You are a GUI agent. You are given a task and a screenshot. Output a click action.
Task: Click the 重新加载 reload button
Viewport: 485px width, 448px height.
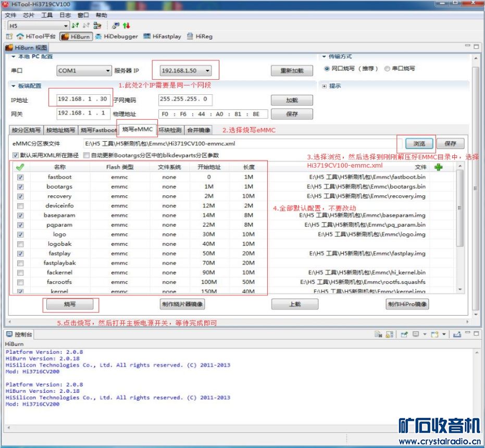click(x=292, y=70)
